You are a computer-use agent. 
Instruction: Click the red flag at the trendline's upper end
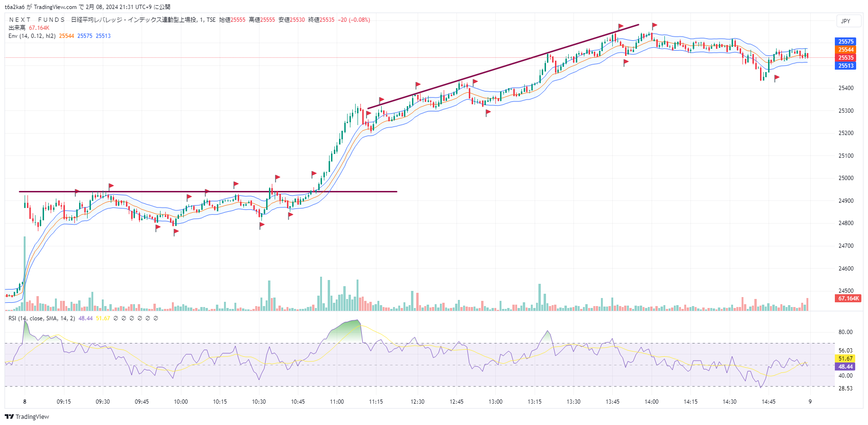tap(620, 27)
